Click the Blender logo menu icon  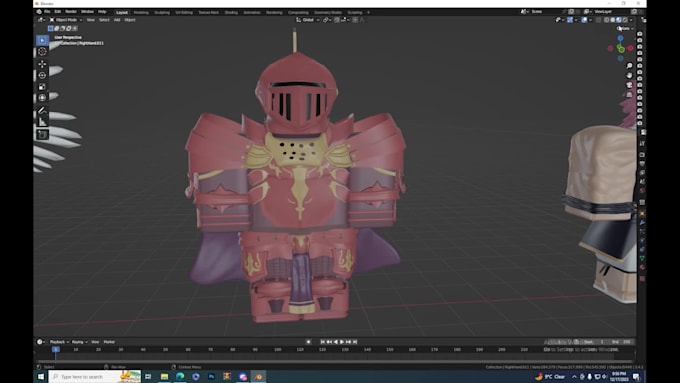tap(39, 12)
